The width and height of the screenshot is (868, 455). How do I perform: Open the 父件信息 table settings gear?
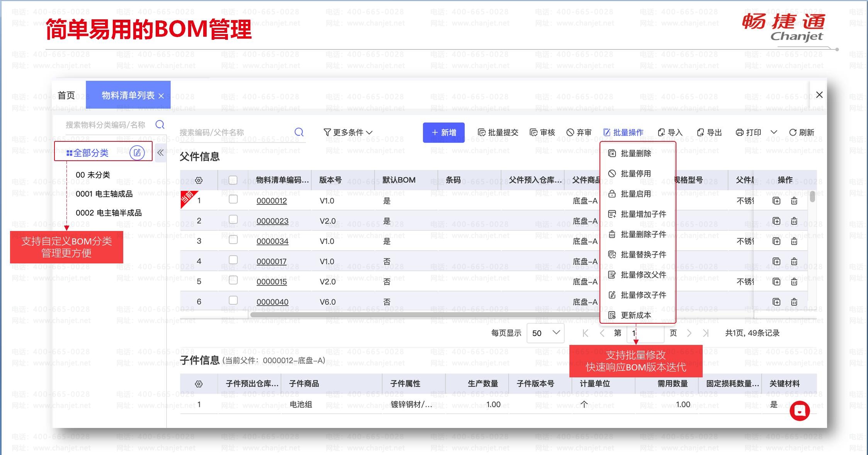click(199, 180)
